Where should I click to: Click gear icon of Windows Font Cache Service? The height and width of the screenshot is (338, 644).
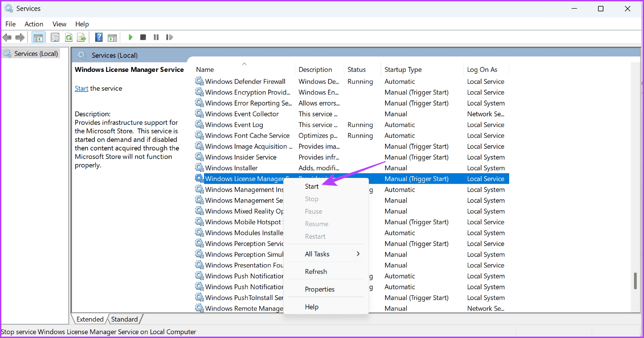coord(199,136)
